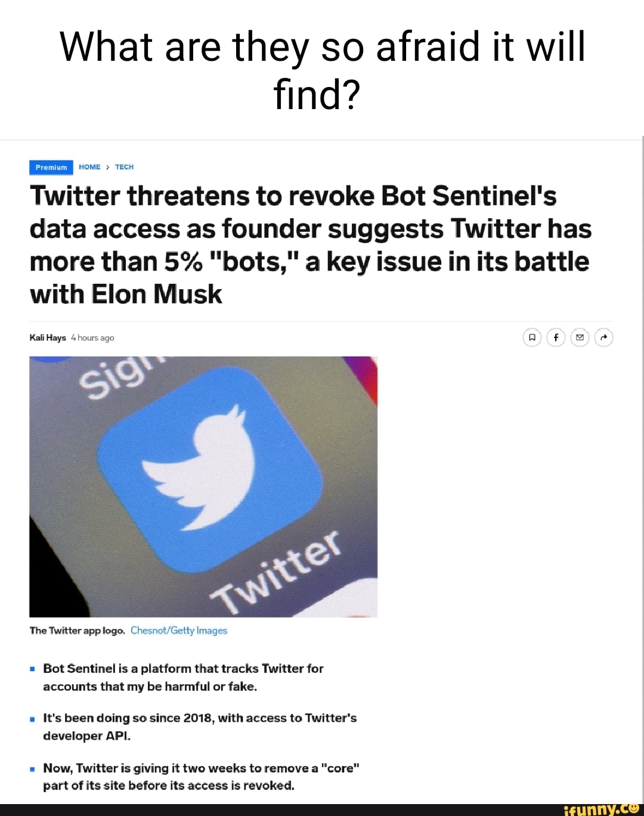Save the article with the bookmark icon
This screenshot has width=644, height=816.
[x=532, y=337]
